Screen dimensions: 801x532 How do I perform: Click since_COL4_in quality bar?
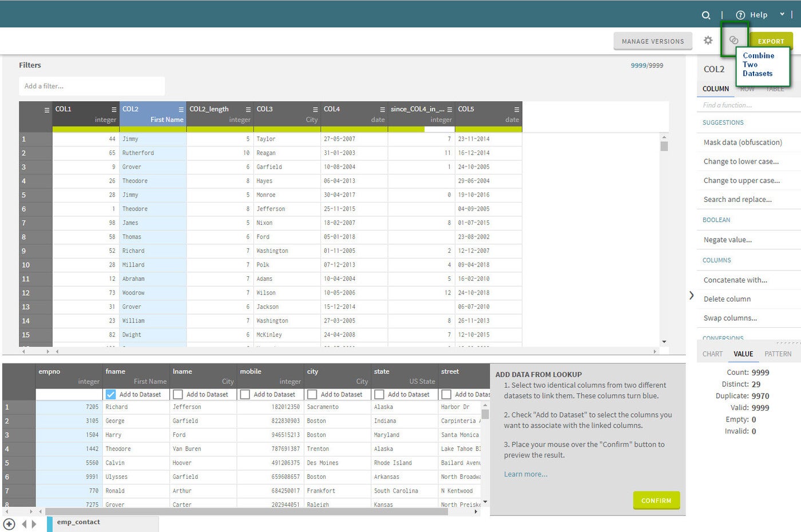pos(421,129)
